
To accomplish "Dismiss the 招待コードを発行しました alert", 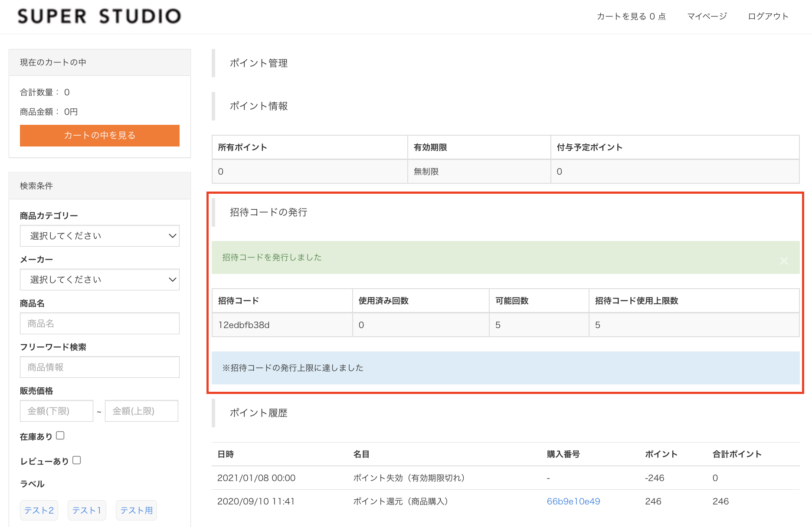I will tap(784, 260).
